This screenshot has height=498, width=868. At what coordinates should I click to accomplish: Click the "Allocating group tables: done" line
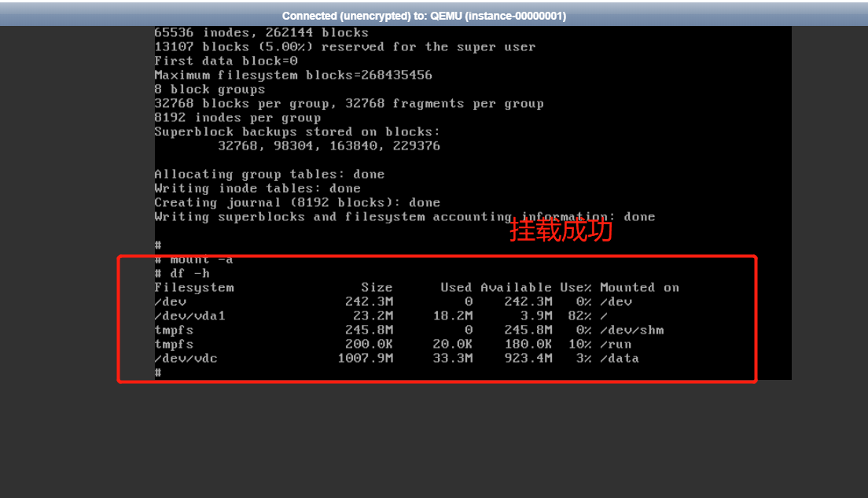point(270,174)
